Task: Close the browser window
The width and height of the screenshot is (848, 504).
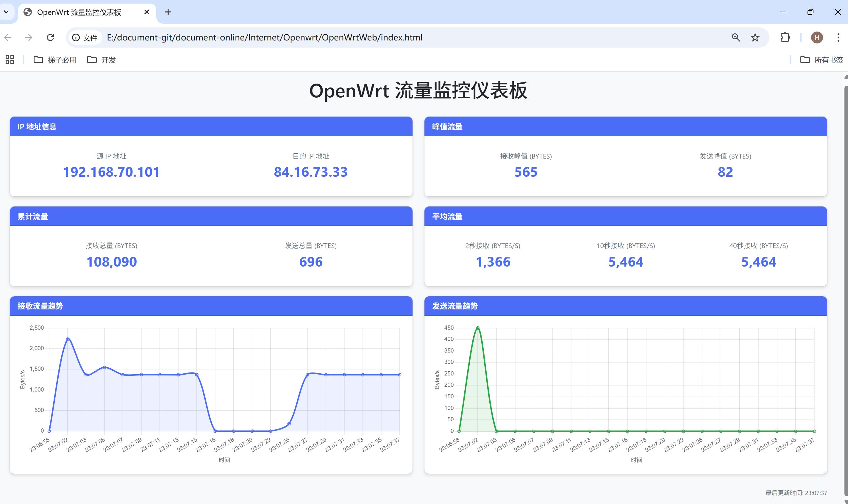Action: click(838, 12)
